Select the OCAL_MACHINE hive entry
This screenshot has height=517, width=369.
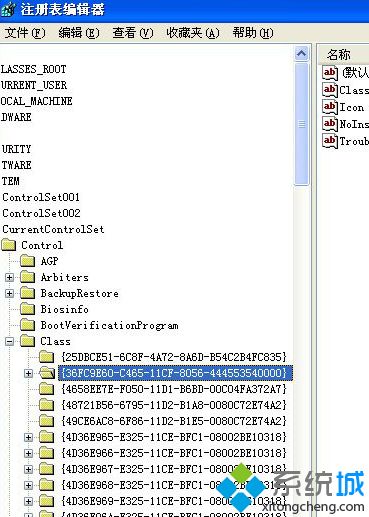pyautogui.click(x=37, y=101)
